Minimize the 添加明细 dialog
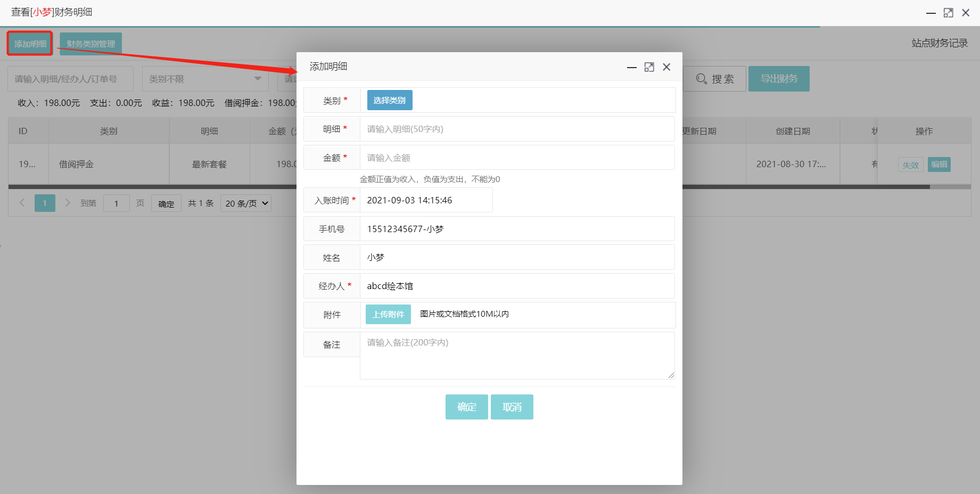Screen dimensions: 980x494 pos(632,67)
